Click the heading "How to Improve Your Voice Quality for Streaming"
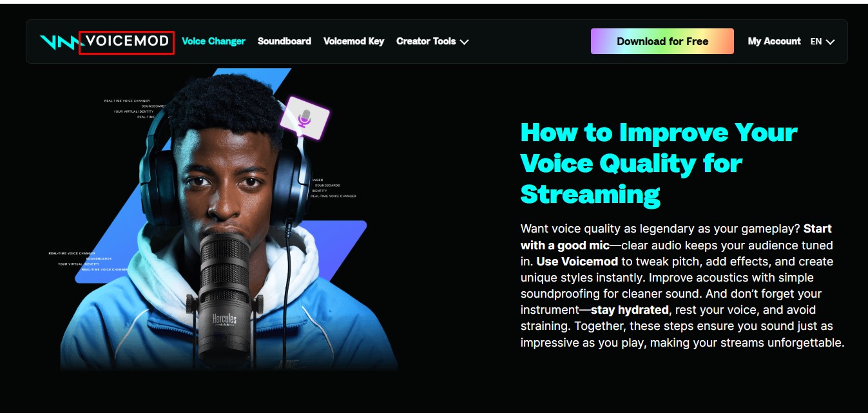 click(659, 163)
